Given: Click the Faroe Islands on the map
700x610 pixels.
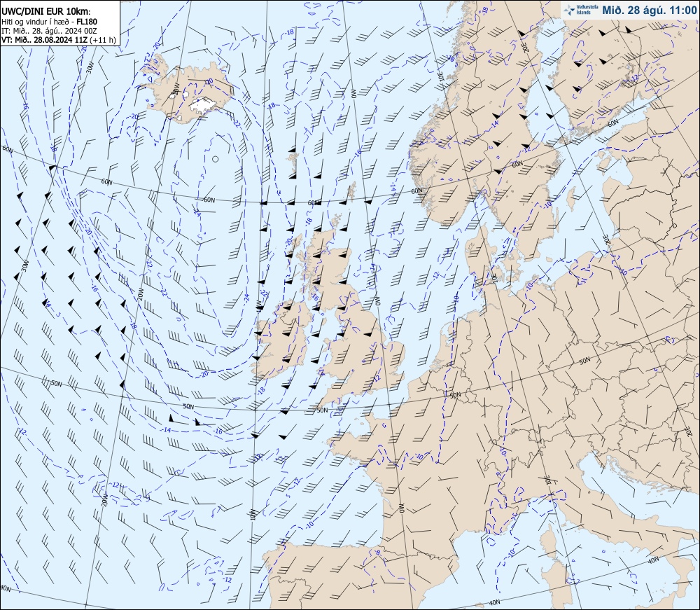Looking at the screenshot, I should 293,162.
